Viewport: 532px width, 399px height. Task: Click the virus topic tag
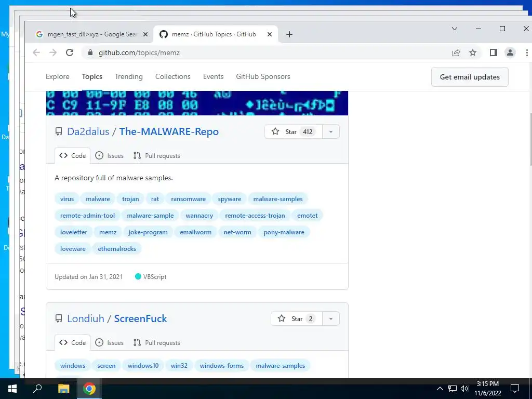tap(67, 199)
